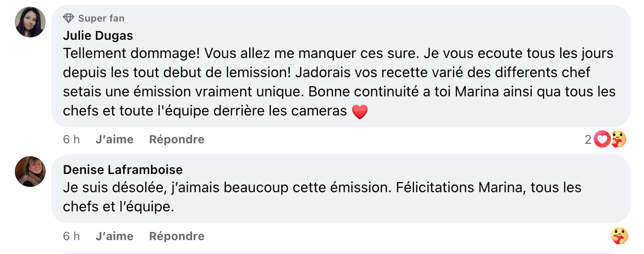Viewport: 644px width, 254px height.
Task: Click the love heart reaction icon on Julie's comment
Action: pos(602,139)
